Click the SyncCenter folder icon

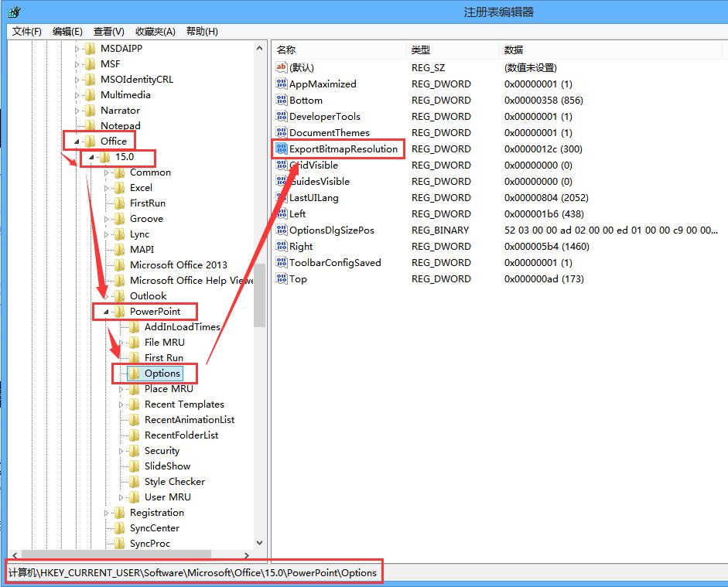tap(120, 528)
